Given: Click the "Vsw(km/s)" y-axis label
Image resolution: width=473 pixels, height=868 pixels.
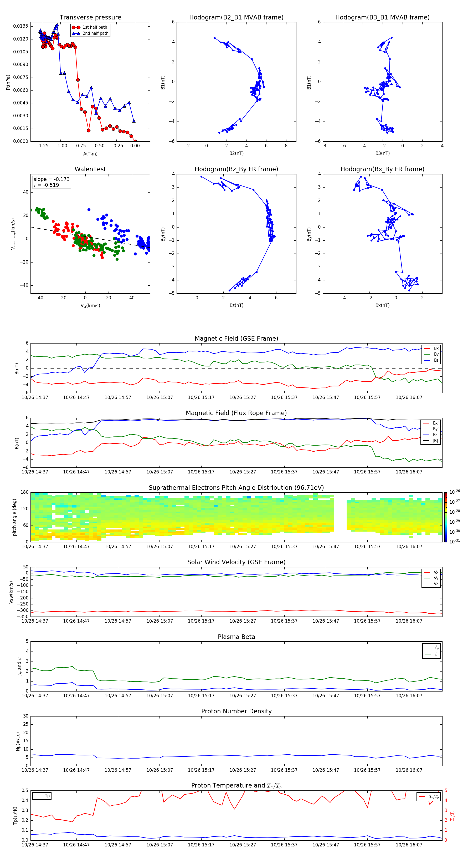Looking at the screenshot, I should point(11,592).
